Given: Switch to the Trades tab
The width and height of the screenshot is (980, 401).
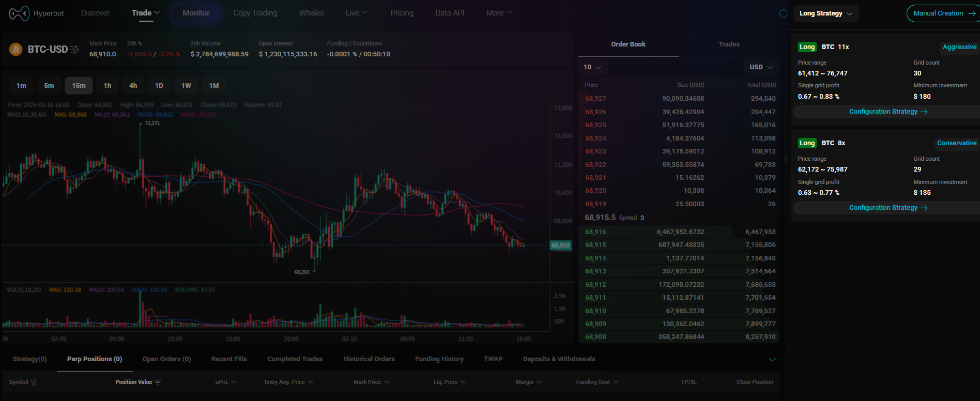Looking at the screenshot, I should coord(729,44).
